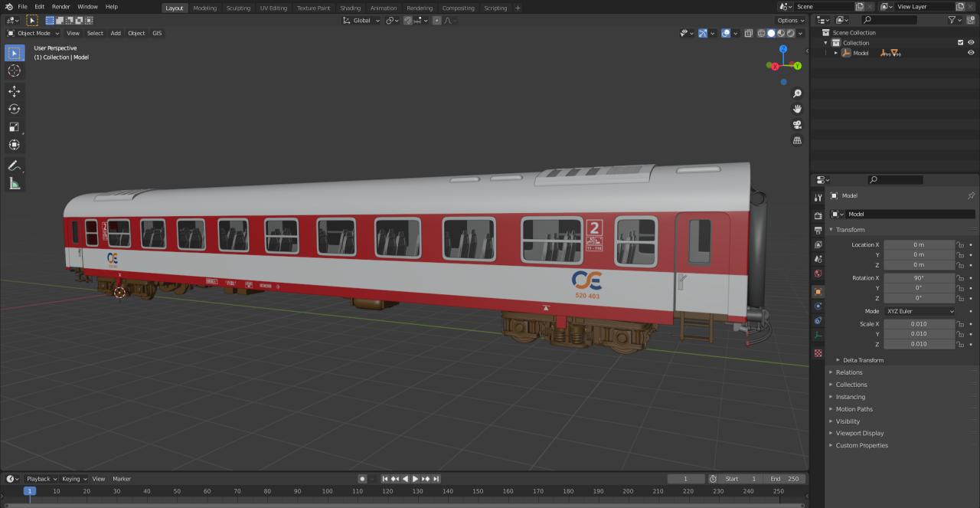Uncheck the Collection exclude checkbox
This screenshot has height=508, width=980.
[x=961, y=43]
